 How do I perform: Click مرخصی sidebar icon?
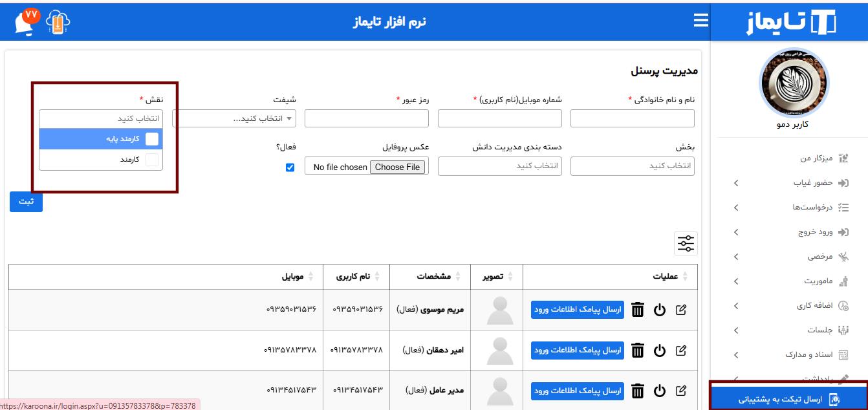[843, 257]
